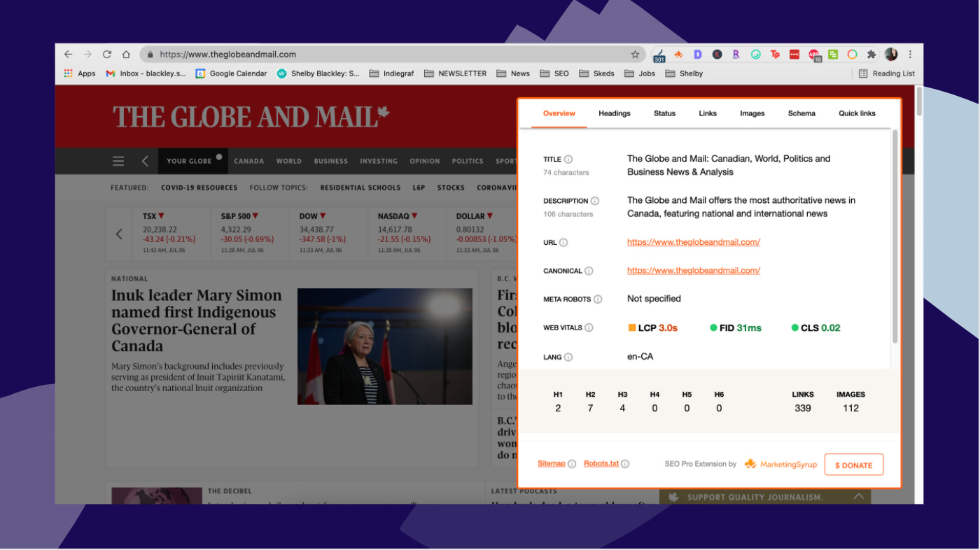This screenshot has height=550, width=980.
Task: Click the DONATE button
Action: pyautogui.click(x=854, y=465)
